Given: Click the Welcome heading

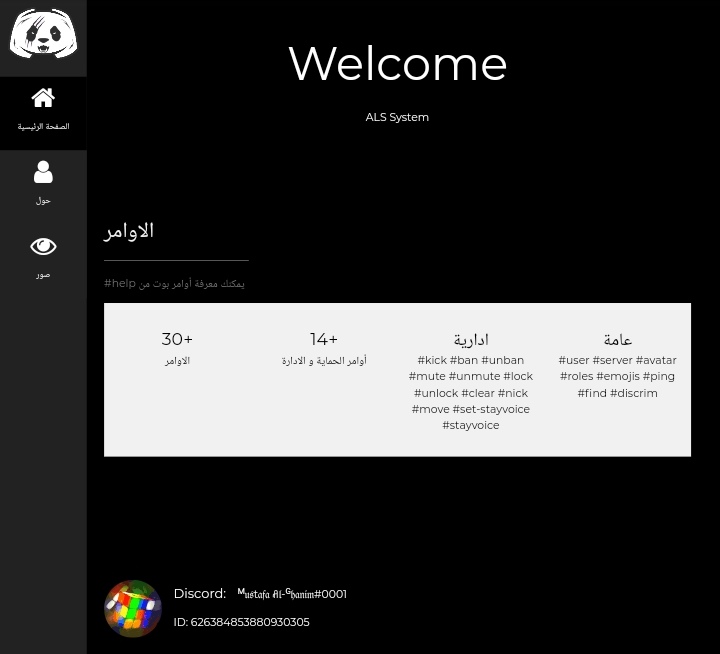Looking at the screenshot, I should pyautogui.click(x=397, y=64).
